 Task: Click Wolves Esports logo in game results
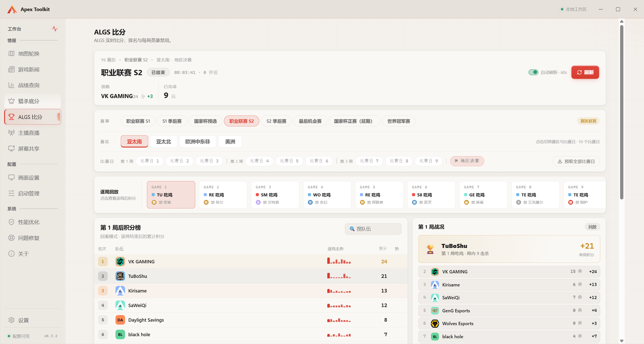pos(435,323)
